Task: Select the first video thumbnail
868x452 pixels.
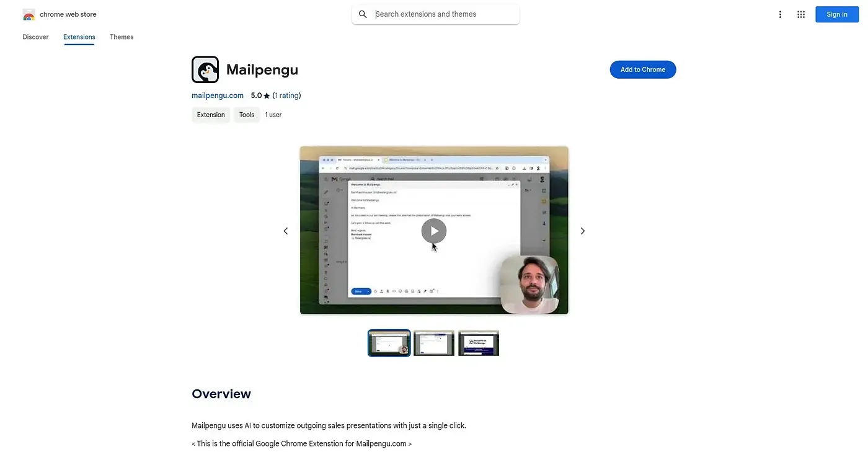Action: [x=389, y=343]
